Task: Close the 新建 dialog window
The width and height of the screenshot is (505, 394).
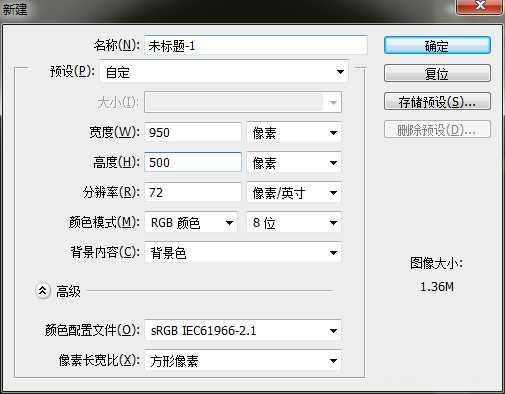Action: pos(480,7)
